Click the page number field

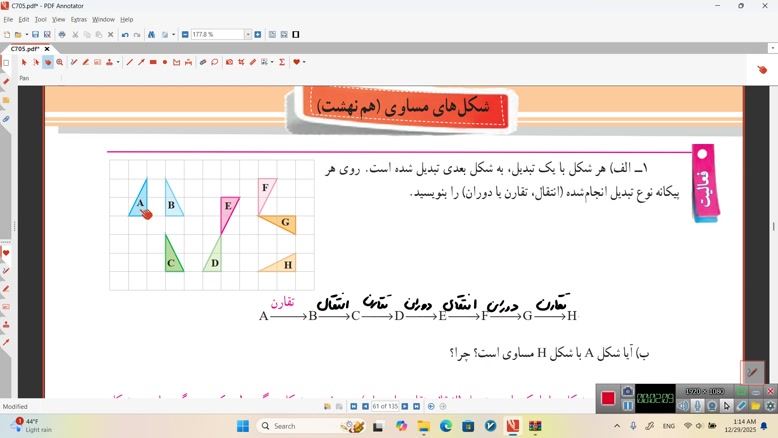(385, 407)
